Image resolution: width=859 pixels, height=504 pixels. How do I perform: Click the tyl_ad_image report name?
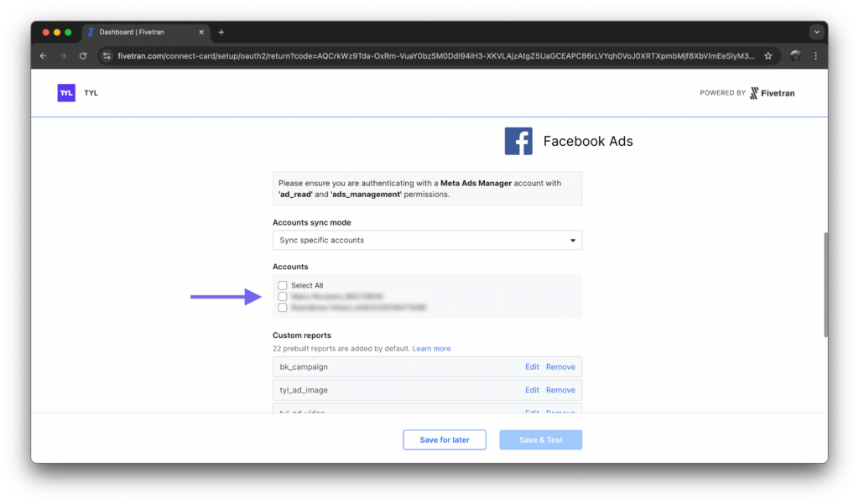click(x=304, y=390)
